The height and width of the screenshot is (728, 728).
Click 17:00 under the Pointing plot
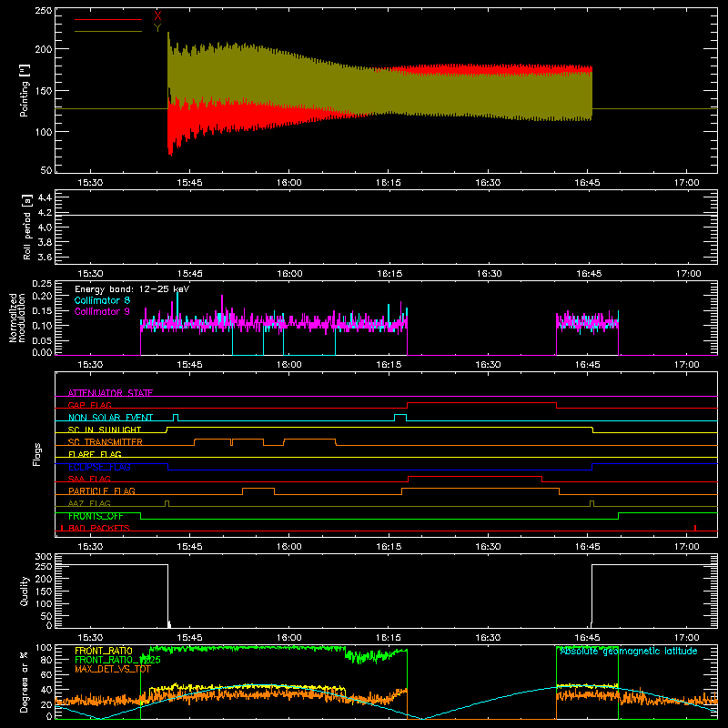click(x=687, y=183)
